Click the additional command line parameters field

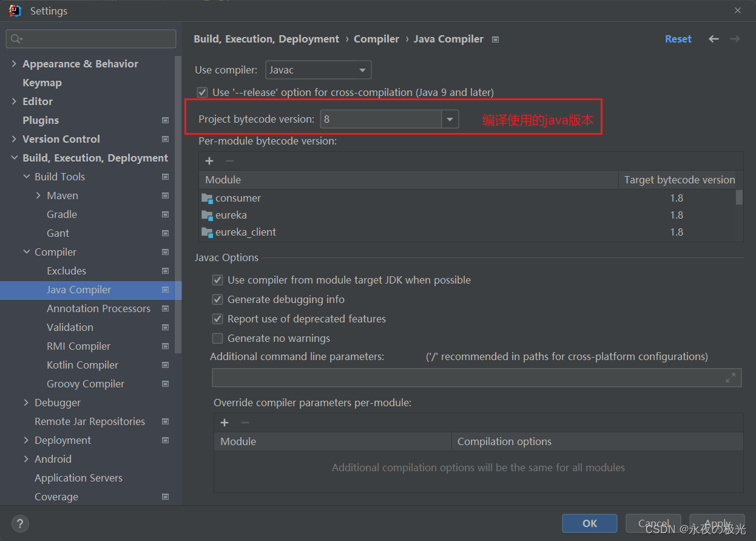[476, 378]
